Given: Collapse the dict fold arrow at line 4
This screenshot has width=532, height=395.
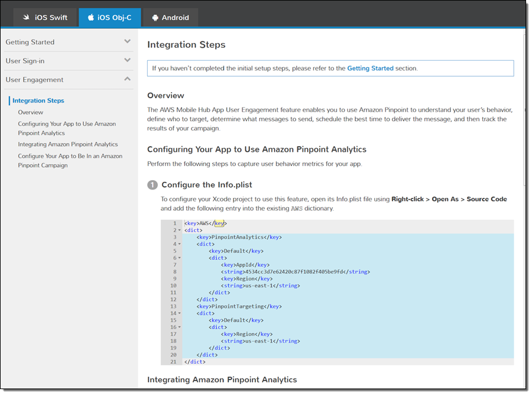Looking at the screenshot, I should [x=179, y=244].
